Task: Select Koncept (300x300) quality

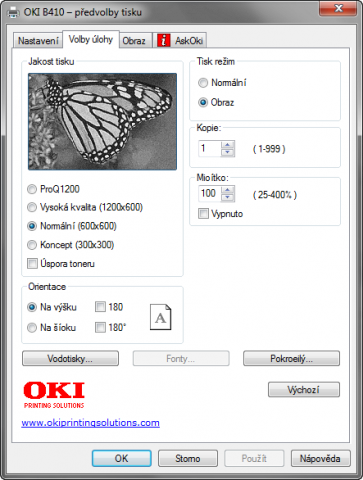Action: point(71,245)
